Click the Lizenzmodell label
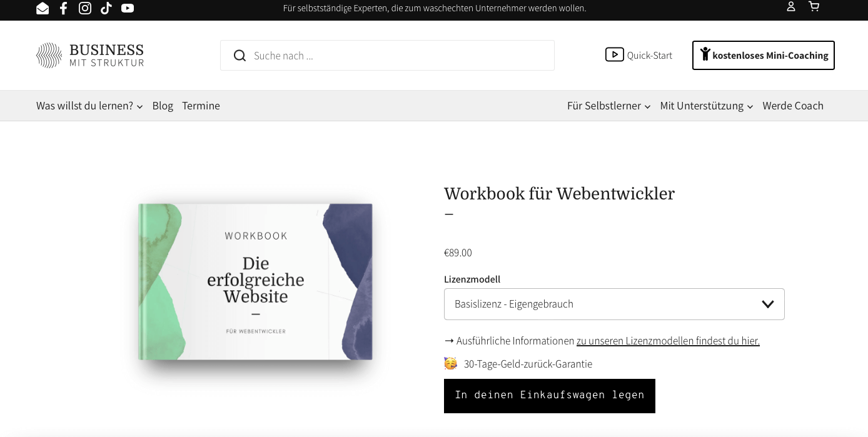 [x=472, y=279]
